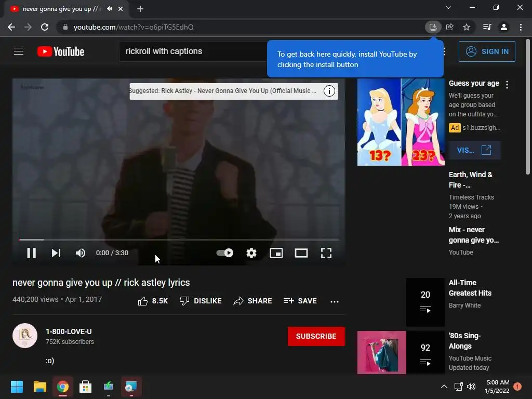532x399 pixels.
Task: Open Mix - never gonna give you up
Action: click(x=474, y=235)
